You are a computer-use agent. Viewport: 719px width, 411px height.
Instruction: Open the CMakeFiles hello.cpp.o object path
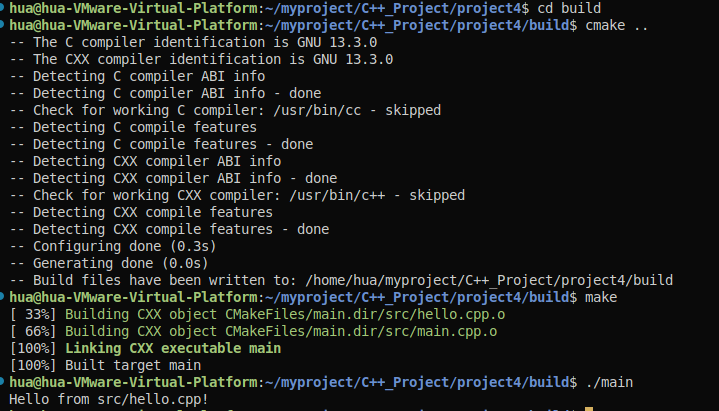pos(365,315)
